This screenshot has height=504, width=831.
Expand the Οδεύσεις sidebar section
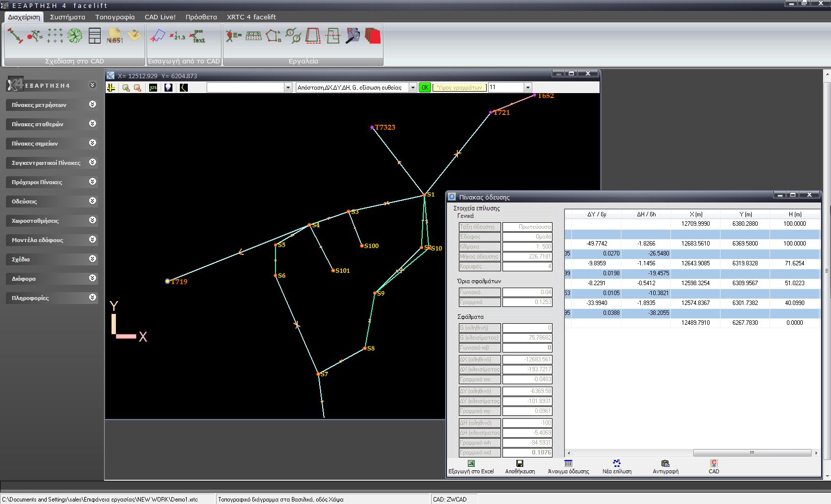click(x=93, y=201)
